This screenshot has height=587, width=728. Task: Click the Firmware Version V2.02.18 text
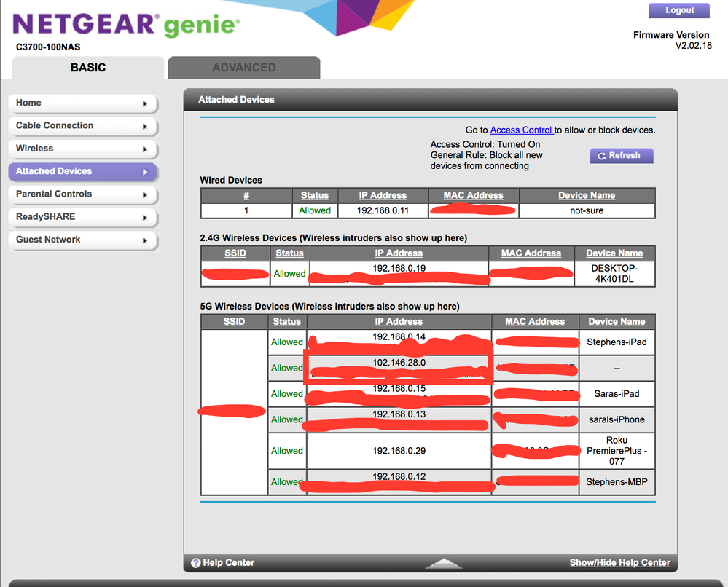tap(672, 40)
